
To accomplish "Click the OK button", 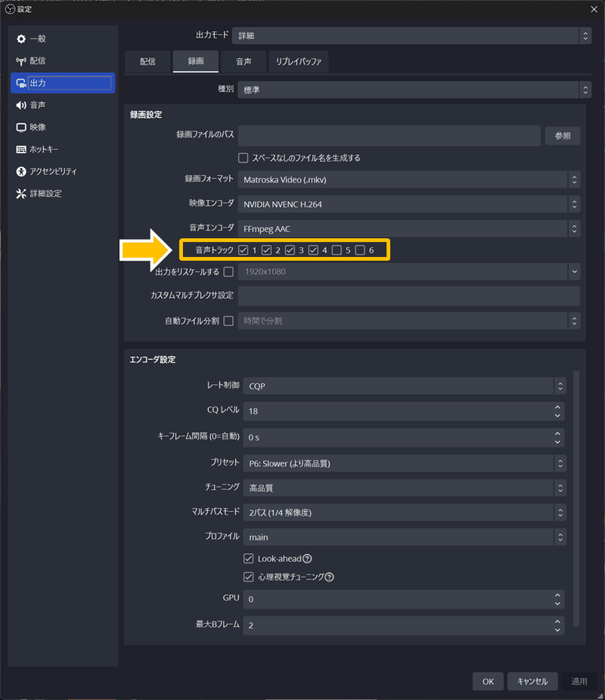I will pos(488,682).
